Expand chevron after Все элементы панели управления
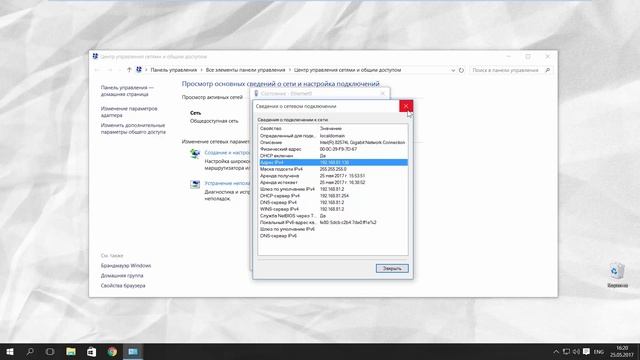This screenshot has width=640, height=360. click(290, 70)
